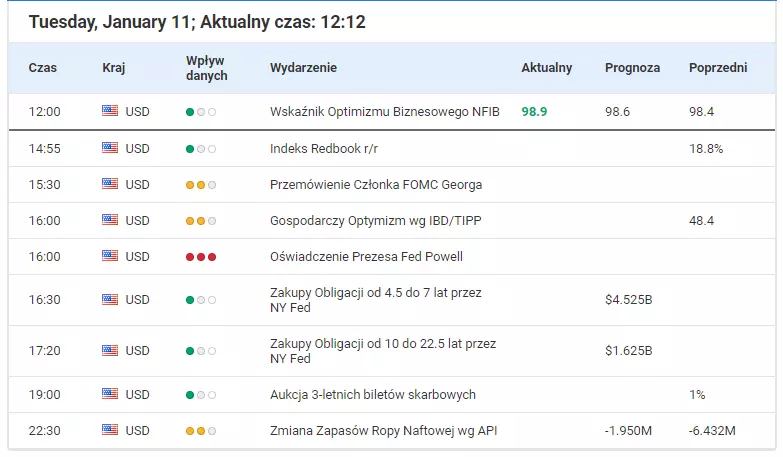The height and width of the screenshot is (457, 783).
Task: Click the green impact dot in the 17:20 row
Action: (x=190, y=351)
